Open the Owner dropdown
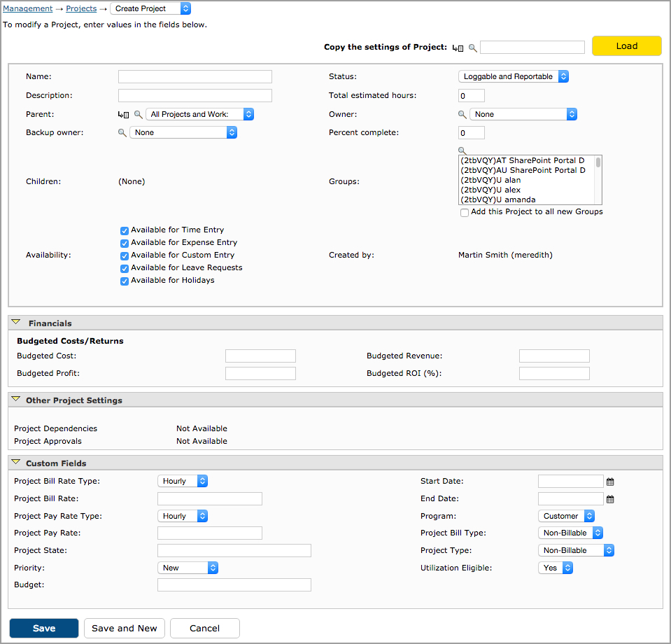 [x=523, y=114]
